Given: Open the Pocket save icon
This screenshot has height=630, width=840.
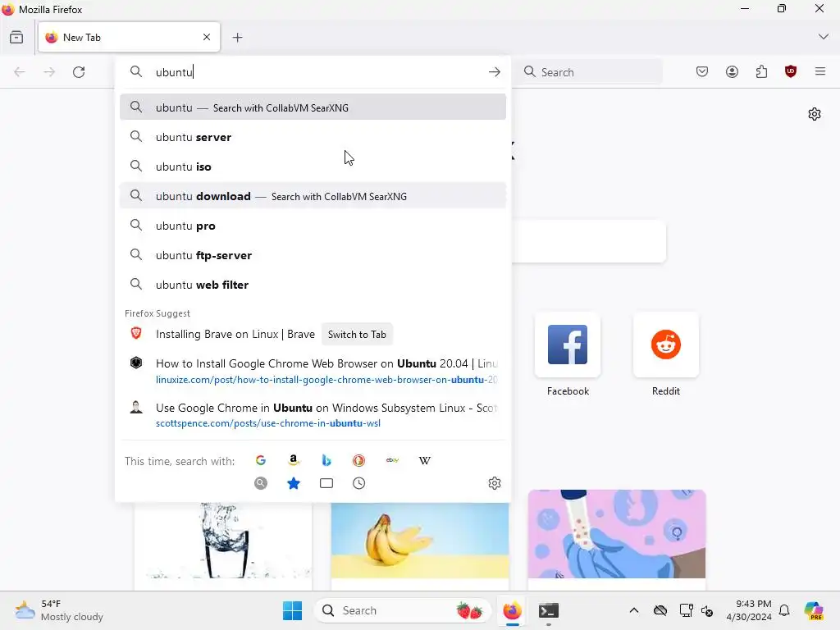Looking at the screenshot, I should (702, 72).
